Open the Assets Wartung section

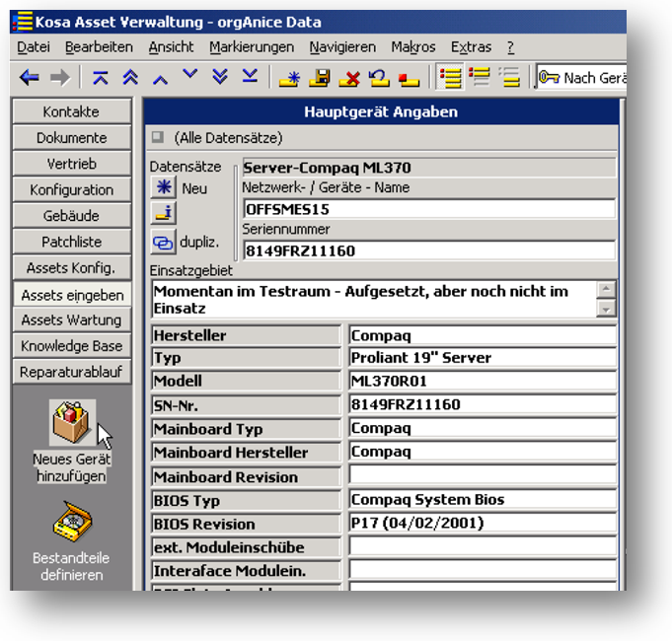click(72, 320)
